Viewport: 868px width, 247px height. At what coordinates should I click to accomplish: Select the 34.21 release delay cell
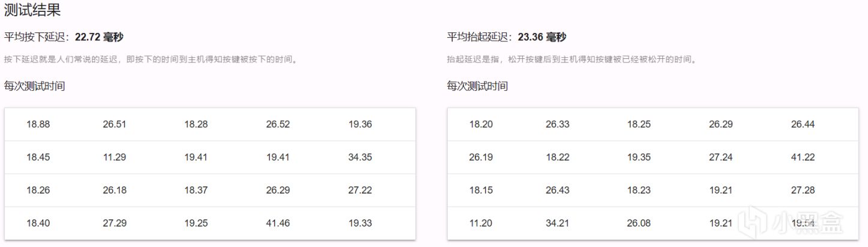[x=558, y=223]
